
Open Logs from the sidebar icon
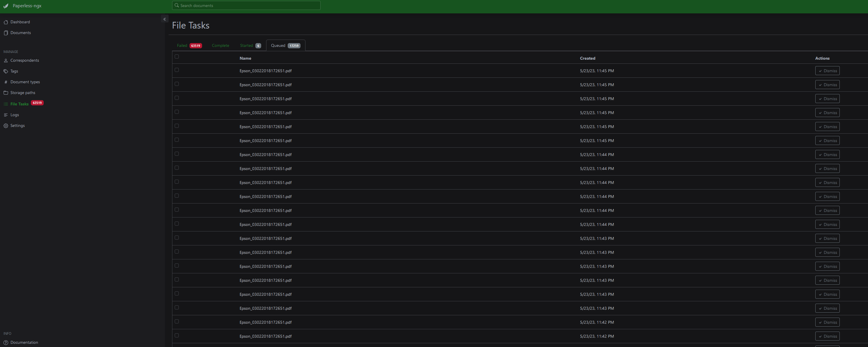(6, 114)
